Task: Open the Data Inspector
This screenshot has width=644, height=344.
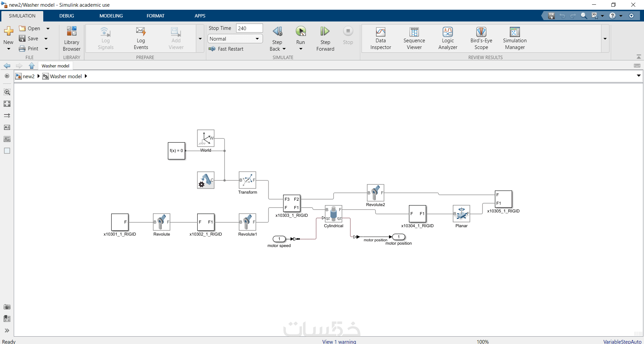Action: tap(380, 38)
